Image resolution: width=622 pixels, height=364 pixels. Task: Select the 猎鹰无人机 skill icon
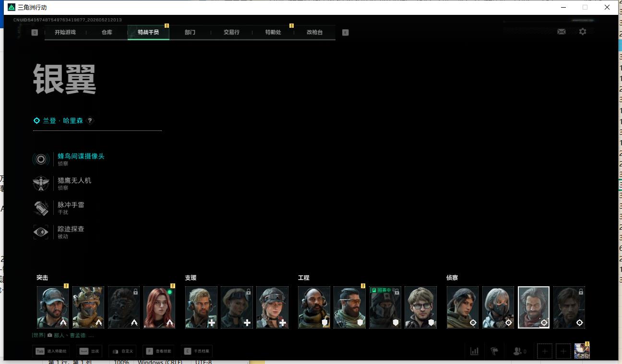pos(41,184)
